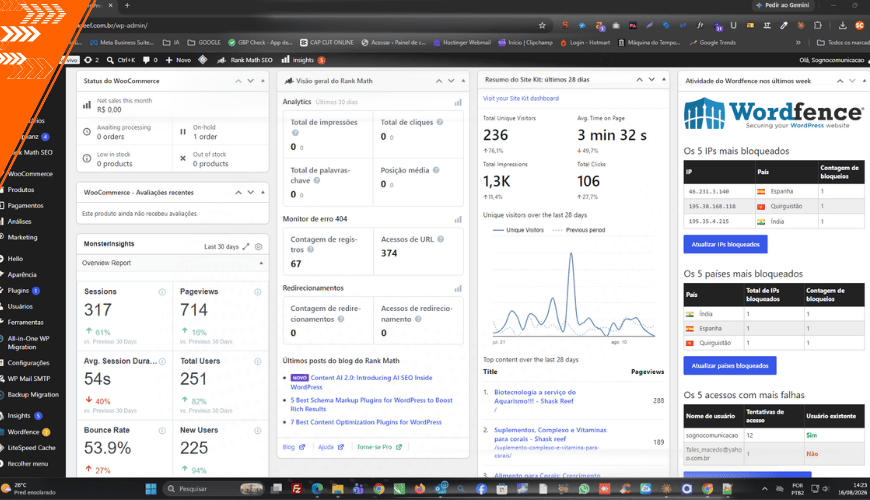The image size is (870, 500).
Task: Open Monitor de erro 404 chart icon
Action: coord(458,219)
